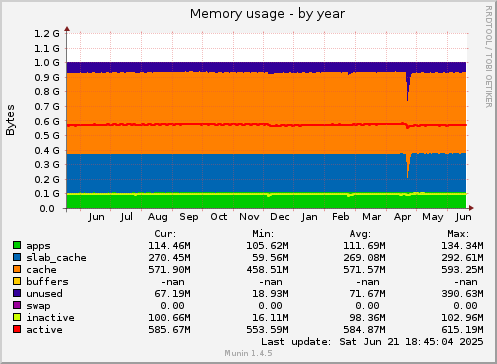The width and height of the screenshot is (497, 364).
Task: Click the Dec label on the x-axis
Action: click(280, 217)
